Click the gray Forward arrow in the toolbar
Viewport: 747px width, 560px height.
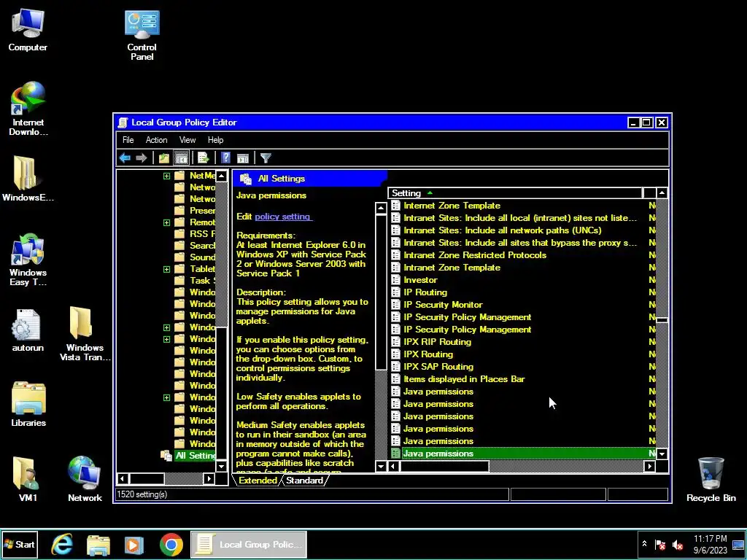click(141, 157)
